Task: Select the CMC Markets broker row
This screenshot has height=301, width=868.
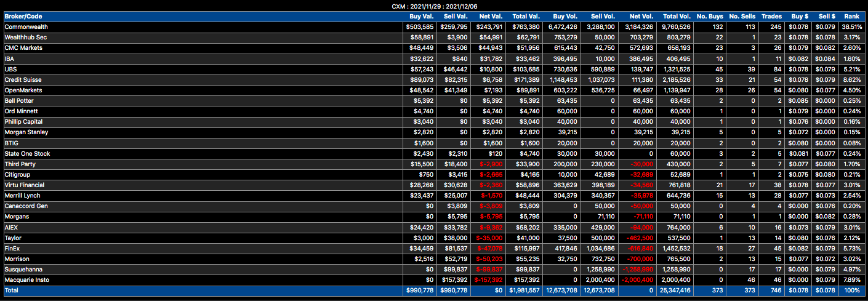Action: [x=433, y=48]
